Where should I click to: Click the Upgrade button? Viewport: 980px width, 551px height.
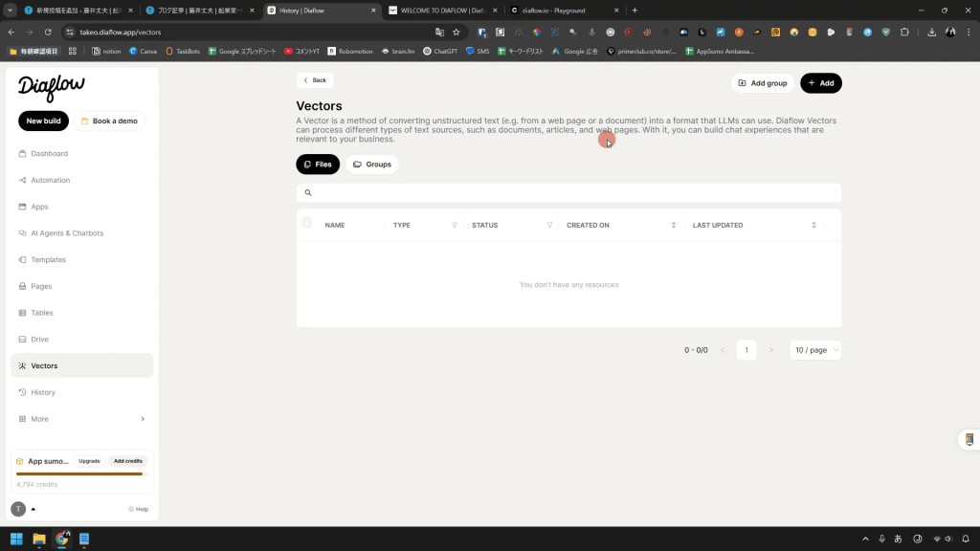point(89,461)
